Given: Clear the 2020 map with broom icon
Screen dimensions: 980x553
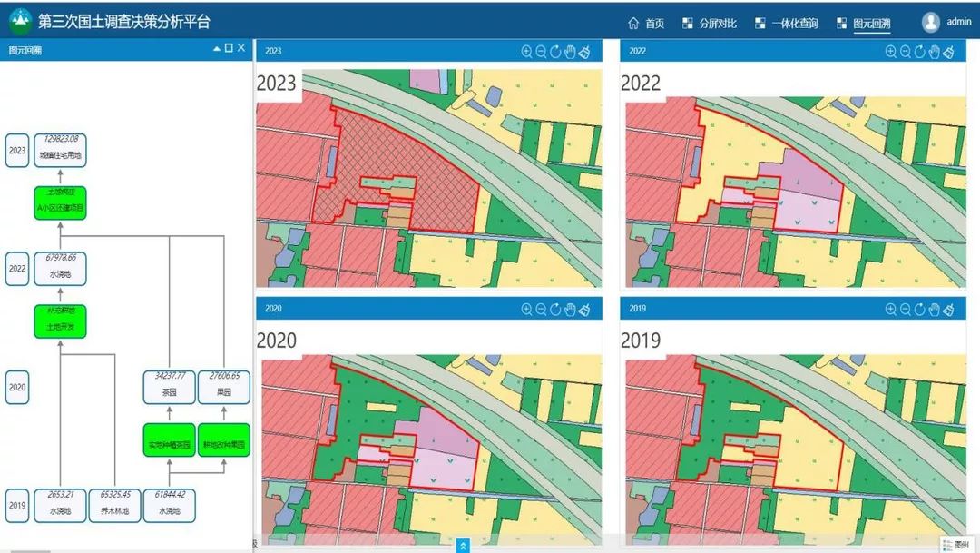Looking at the screenshot, I should [584, 309].
